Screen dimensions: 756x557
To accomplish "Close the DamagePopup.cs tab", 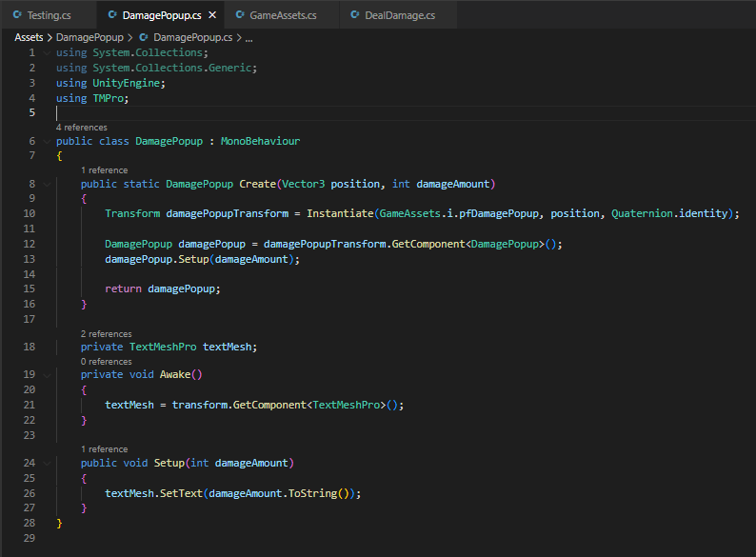I will pos(211,15).
